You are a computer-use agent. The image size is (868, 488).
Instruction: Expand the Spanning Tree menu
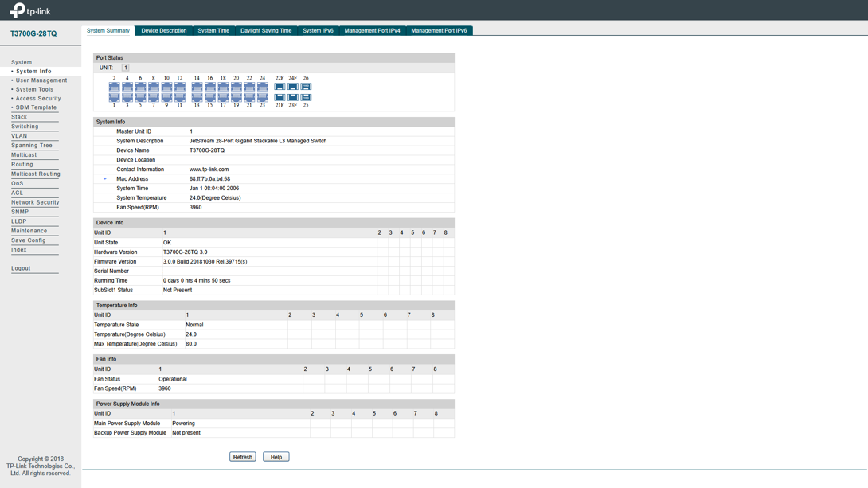[32, 146]
